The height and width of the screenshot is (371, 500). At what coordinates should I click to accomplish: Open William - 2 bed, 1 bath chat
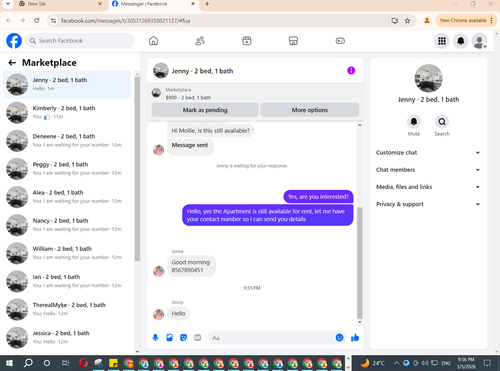pyautogui.click(x=67, y=253)
